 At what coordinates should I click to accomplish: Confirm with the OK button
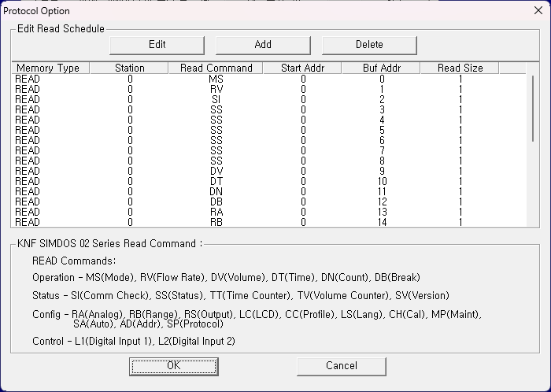(x=174, y=366)
